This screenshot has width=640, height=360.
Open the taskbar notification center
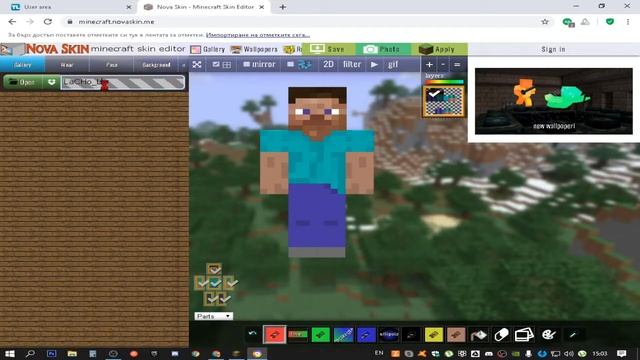pos(622,353)
